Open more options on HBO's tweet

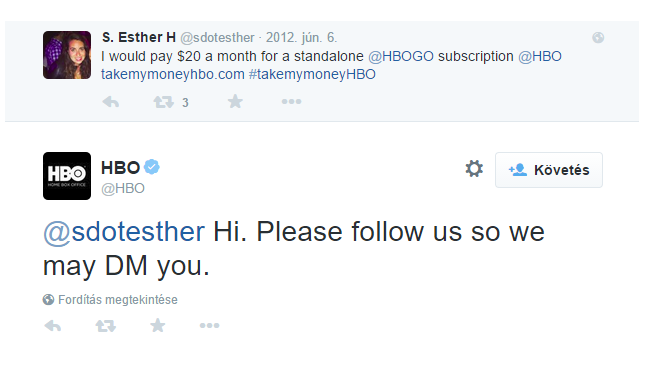[209, 326]
